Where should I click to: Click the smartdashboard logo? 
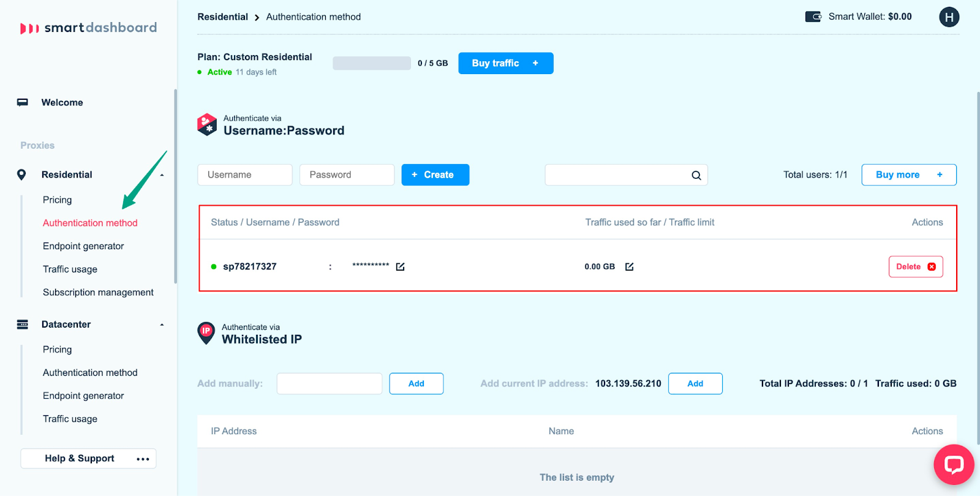pyautogui.click(x=89, y=28)
